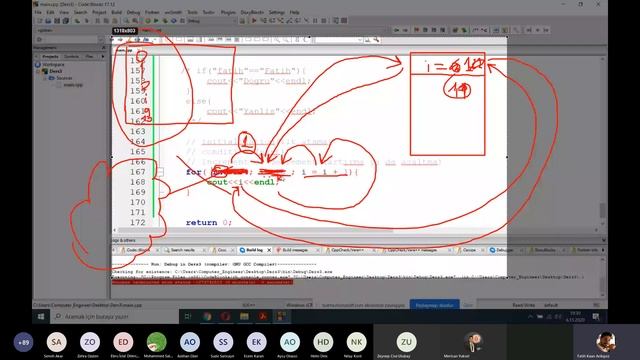640x360 pixels.
Task: Select participant tile ZU
Action: coord(406,342)
